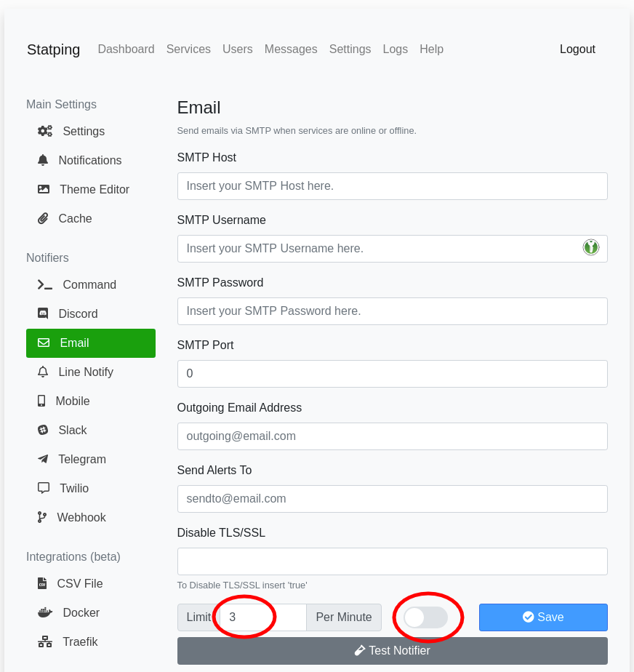Viewport: 634px width, 672px height.
Task: Go to the Users page
Action: pos(238,49)
